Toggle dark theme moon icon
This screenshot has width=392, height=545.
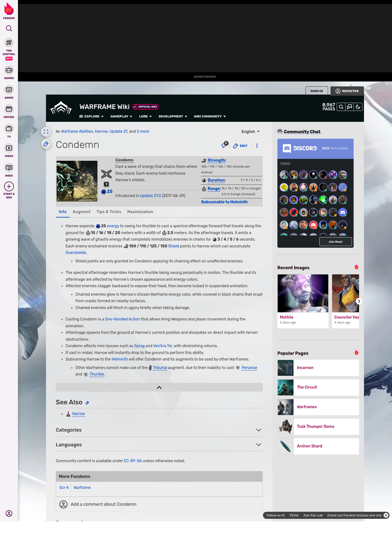358,107
